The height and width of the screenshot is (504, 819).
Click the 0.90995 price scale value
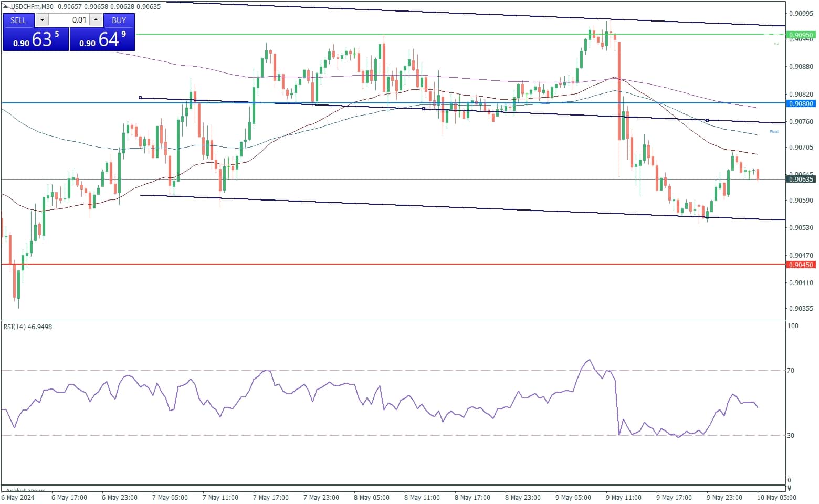[801, 13]
